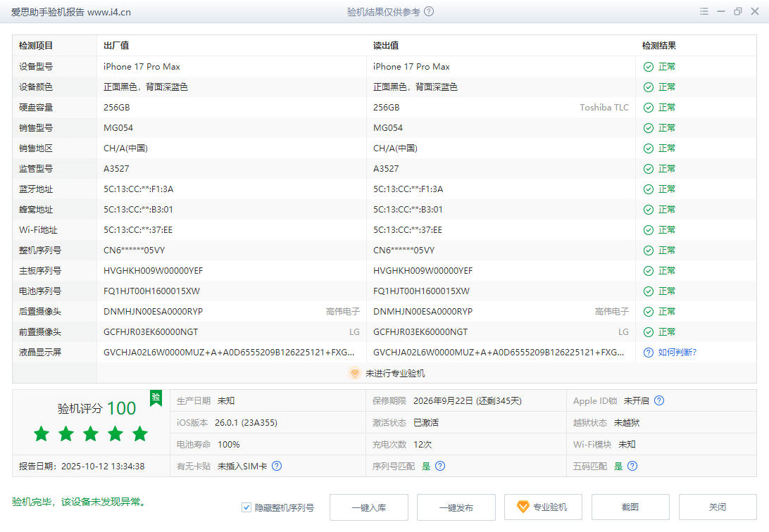Image resolution: width=769 pixels, height=532 pixels.
Task: Click the diamond icon beside 未进行专业验机
Action: pyautogui.click(x=355, y=373)
